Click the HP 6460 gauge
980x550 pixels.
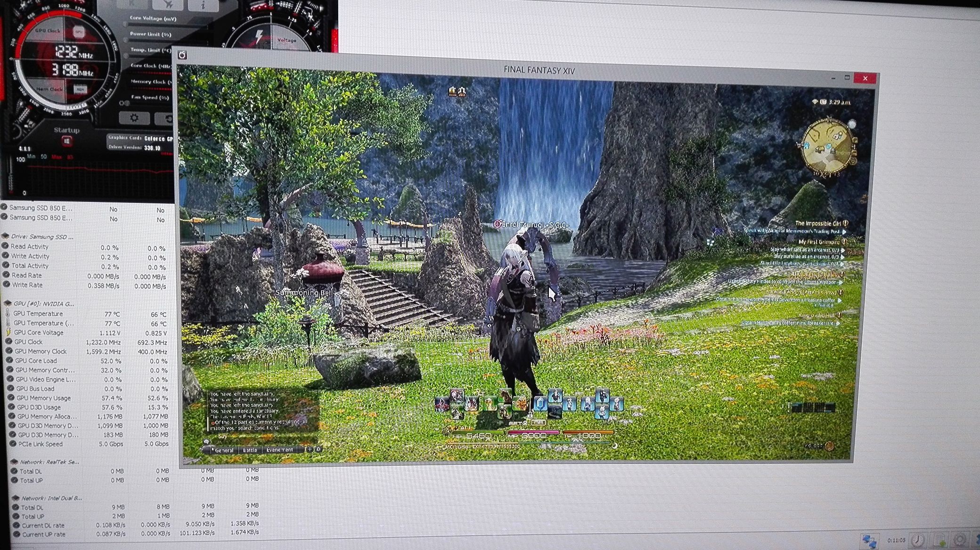[x=478, y=435]
